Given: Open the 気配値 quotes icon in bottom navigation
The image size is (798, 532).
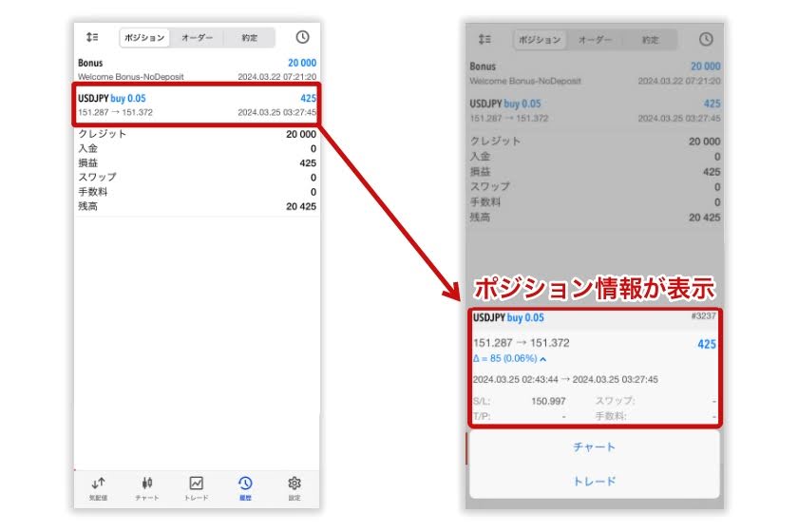Looking at the screenshot, I should 99,486.
